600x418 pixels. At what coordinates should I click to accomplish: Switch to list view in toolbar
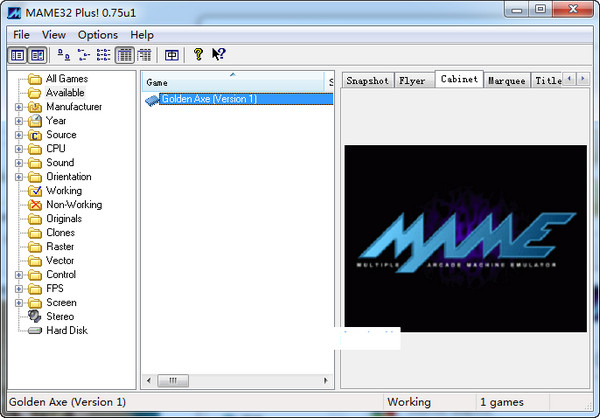click(x=103, y=55)
